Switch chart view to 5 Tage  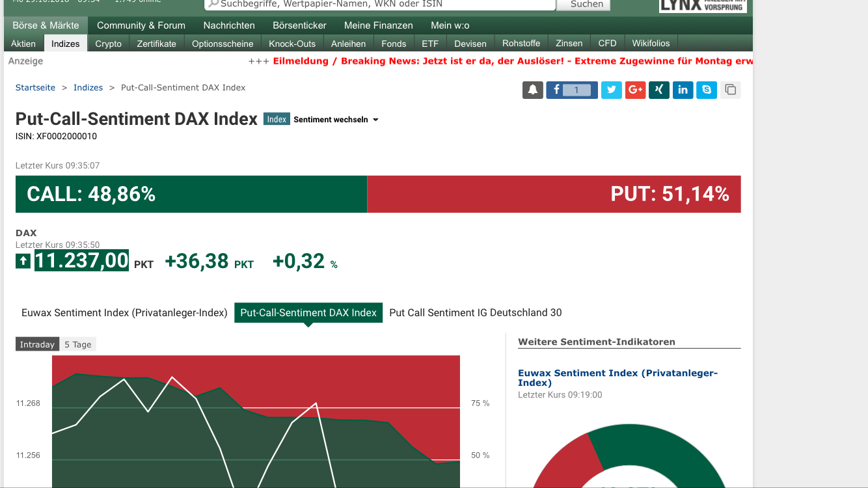(77, 344)
